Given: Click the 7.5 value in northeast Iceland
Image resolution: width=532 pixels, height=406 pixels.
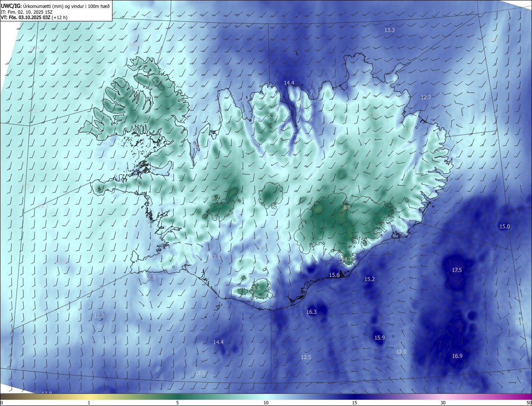Looking at the screenshot, I should click(x=372, y=115).
